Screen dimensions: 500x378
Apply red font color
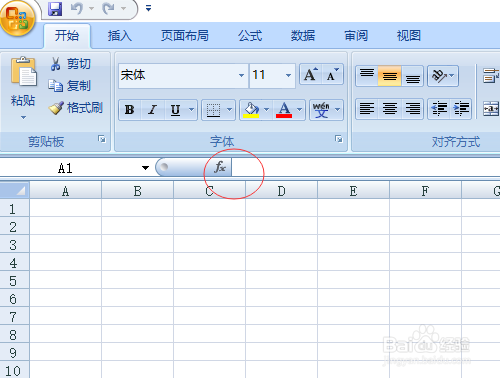coord(284,110)
